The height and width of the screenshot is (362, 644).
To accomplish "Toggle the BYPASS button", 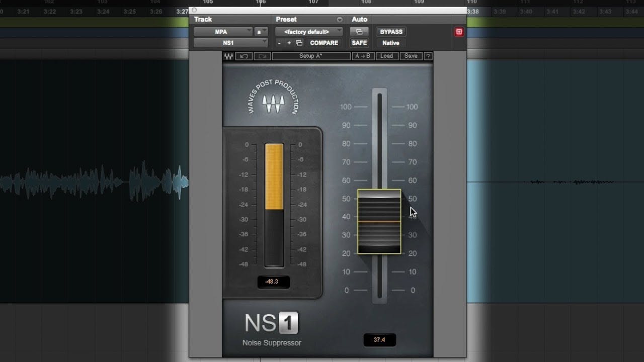I will point(391,32).
